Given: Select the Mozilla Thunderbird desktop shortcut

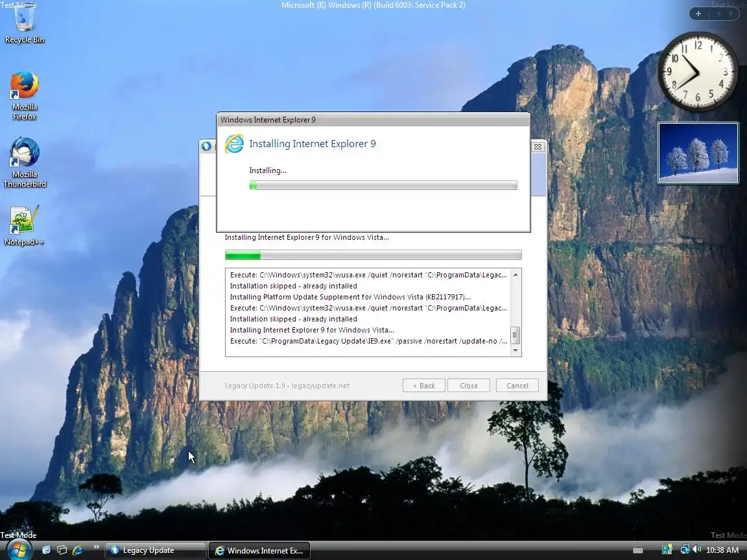Looking at the screenshot, I should (x=24, y=163).
